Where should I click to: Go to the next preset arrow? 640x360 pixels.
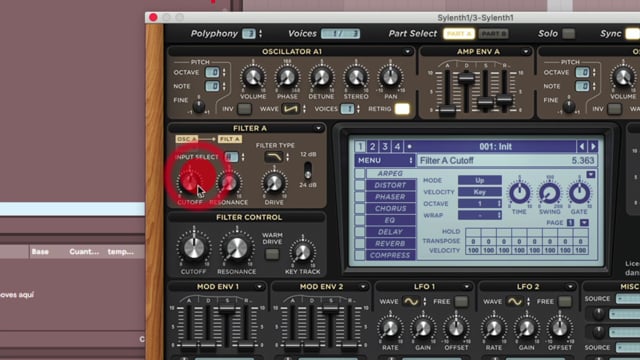tap(593, 146)
